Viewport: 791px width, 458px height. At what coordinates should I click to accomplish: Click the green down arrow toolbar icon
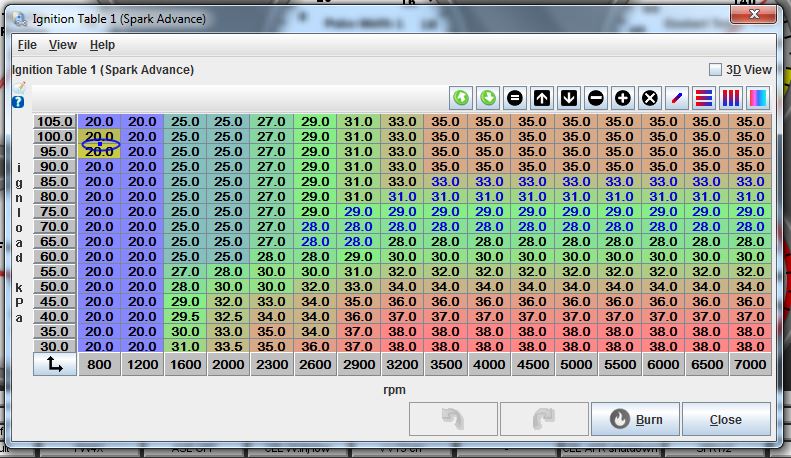pos(488,98)
